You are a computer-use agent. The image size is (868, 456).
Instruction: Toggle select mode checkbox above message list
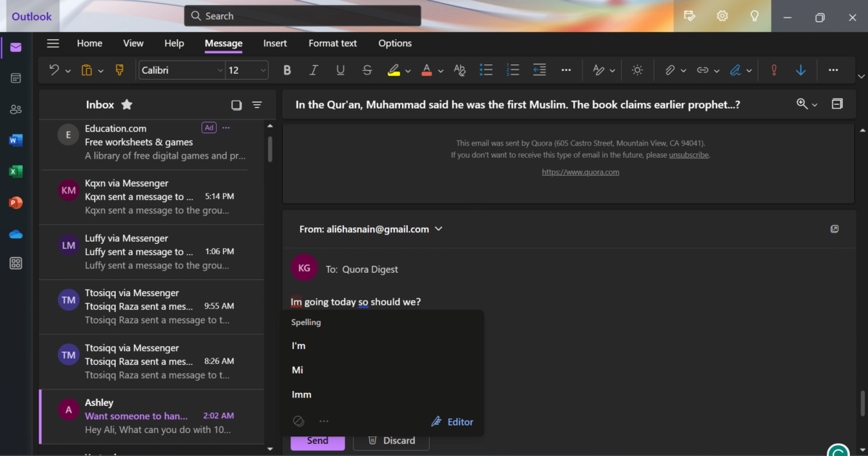(236, 105)
